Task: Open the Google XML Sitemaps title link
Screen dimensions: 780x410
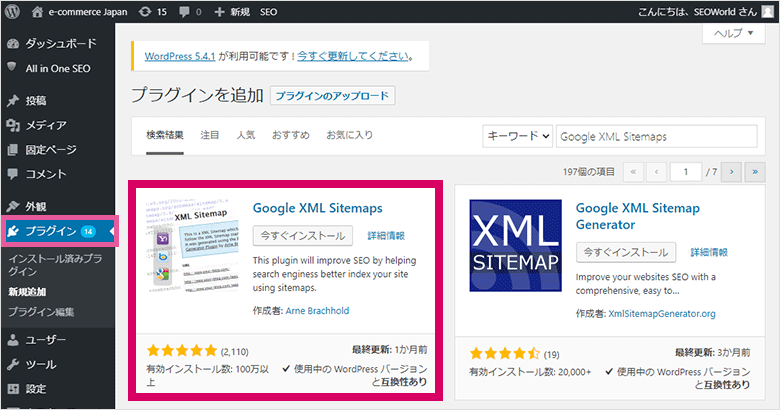Action: click(x=317, y=208)
